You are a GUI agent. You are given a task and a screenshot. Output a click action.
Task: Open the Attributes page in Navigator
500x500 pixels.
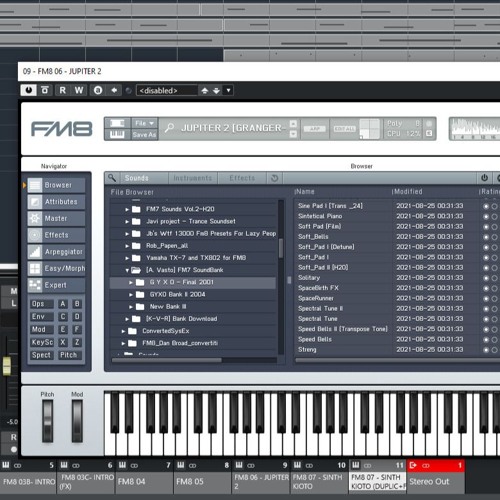coord(56,202)
